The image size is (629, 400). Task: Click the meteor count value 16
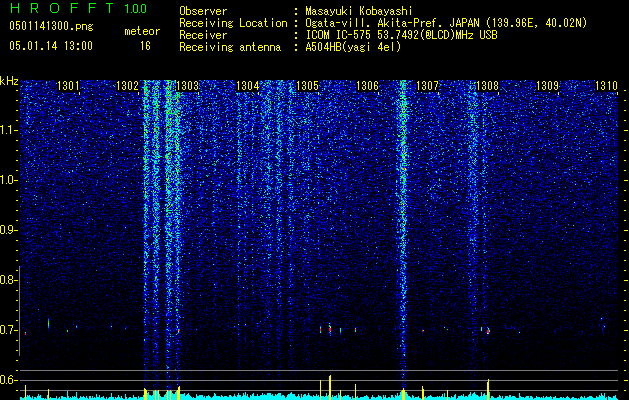coord(145,46)
